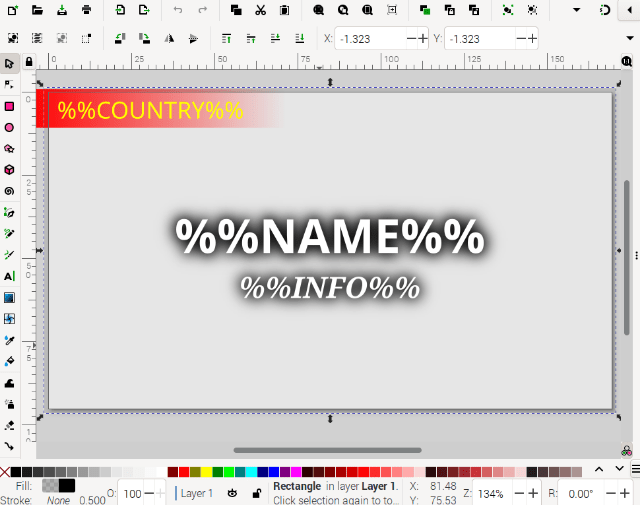
Task: Save the document icon
Action: (62, 10)
